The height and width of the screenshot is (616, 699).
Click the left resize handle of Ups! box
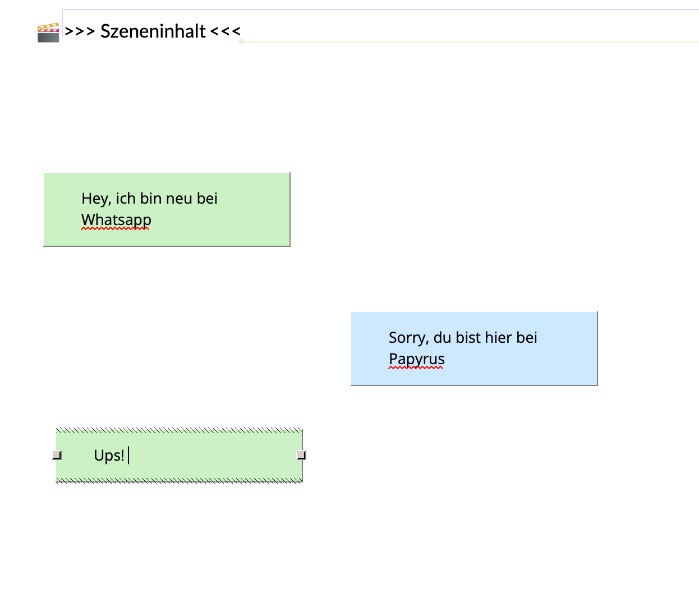[x=57, y=455]
